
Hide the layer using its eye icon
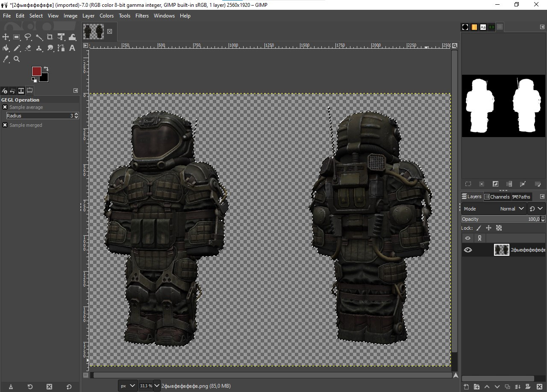[468, 250]
